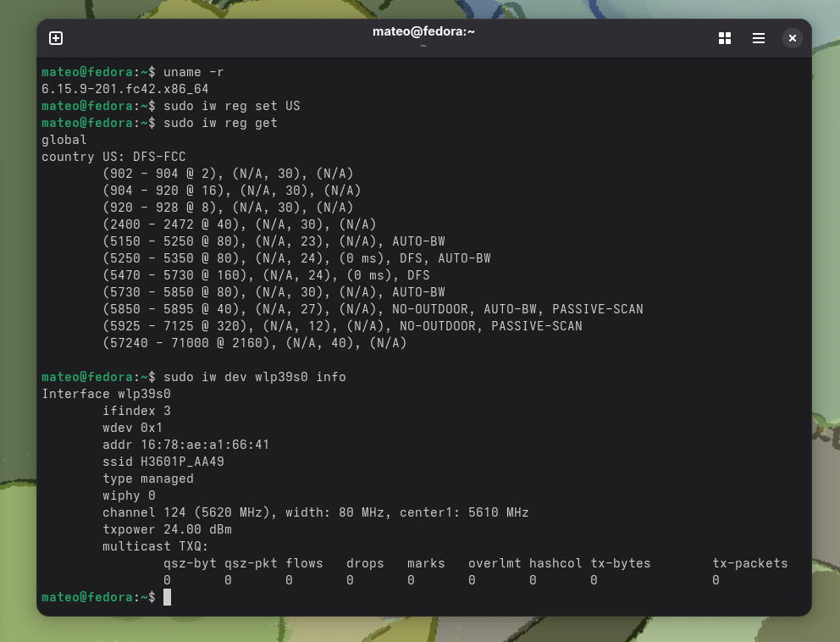Image resolution: width=840 pixels, height=642 pixels.
Task: Click 'sudo iw dev wlp39s0 info' command
Action: (x=255, y=377)
